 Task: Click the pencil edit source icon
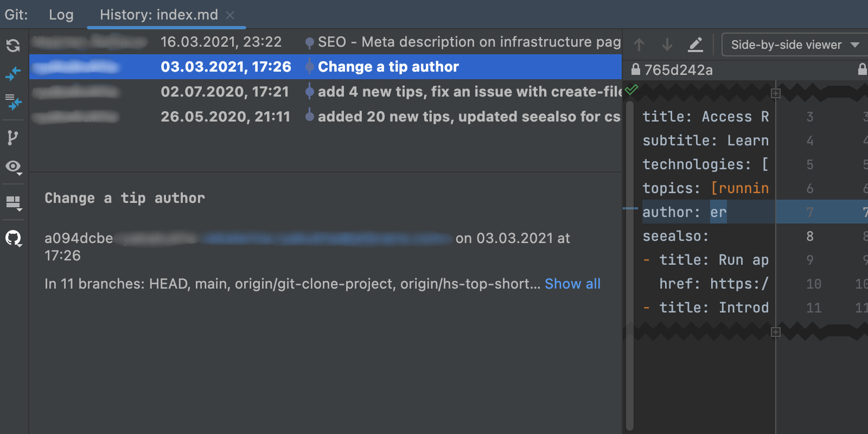tap(695, 45)
